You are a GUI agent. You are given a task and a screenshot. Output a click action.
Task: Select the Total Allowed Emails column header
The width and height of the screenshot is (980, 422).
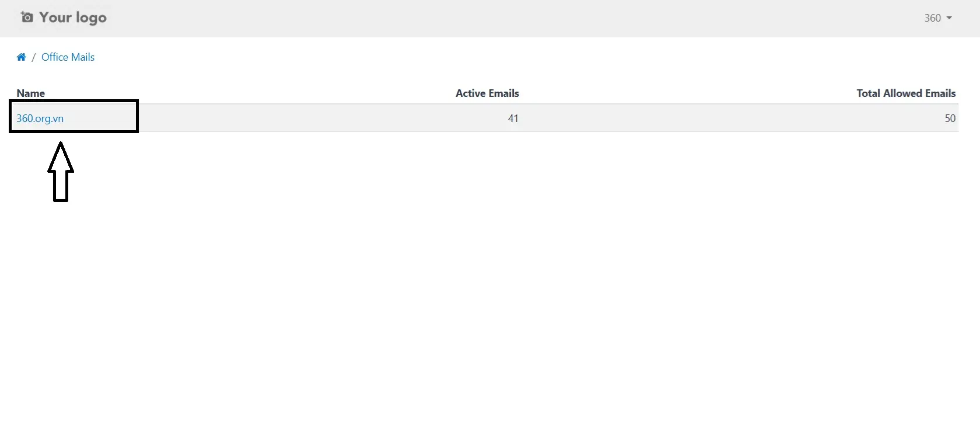click(906, 93)
